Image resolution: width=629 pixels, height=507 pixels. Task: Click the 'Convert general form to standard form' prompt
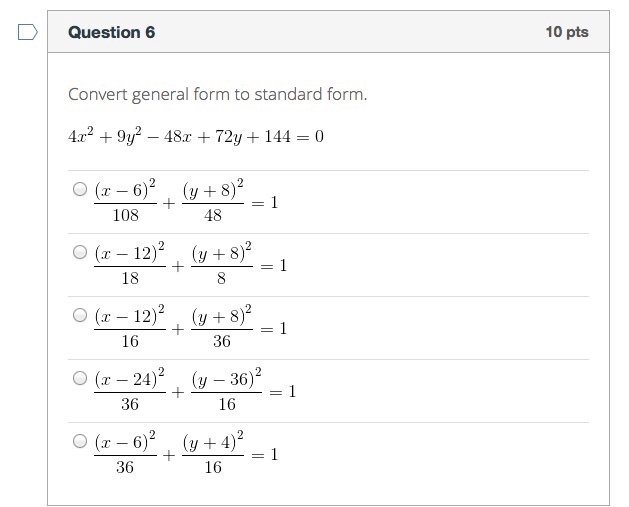pyautogui.click(x=217, y=95)
